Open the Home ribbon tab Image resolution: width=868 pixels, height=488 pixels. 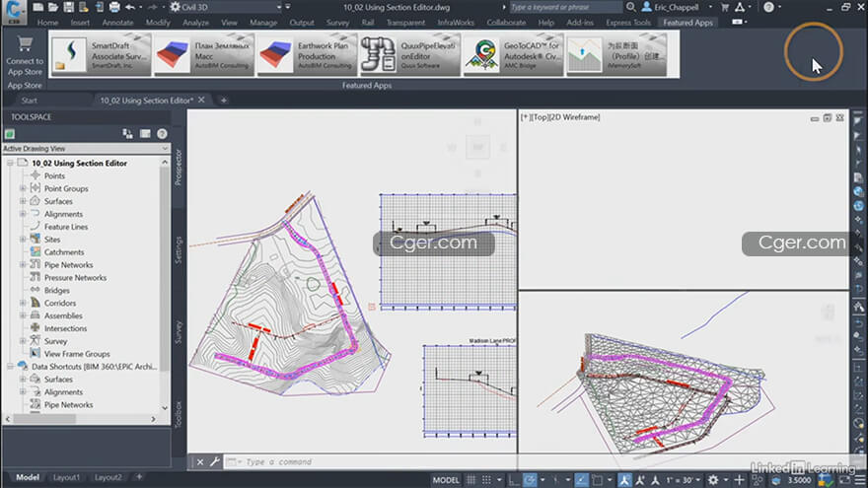[x=47, y=23]
